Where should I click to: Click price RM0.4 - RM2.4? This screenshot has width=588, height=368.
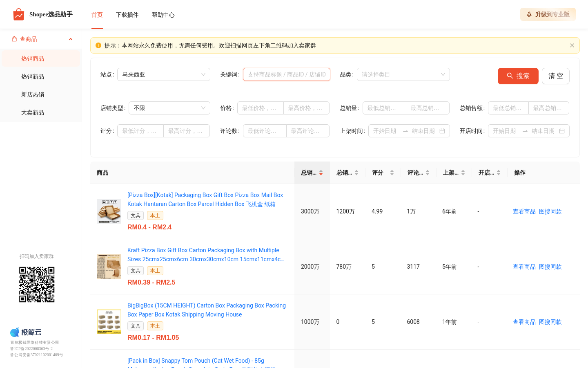(149, 227)
